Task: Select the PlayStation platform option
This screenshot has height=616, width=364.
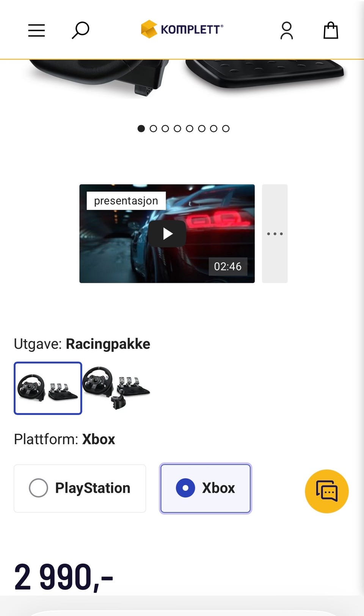Action: pyautogui.click(x=80, y=488)
